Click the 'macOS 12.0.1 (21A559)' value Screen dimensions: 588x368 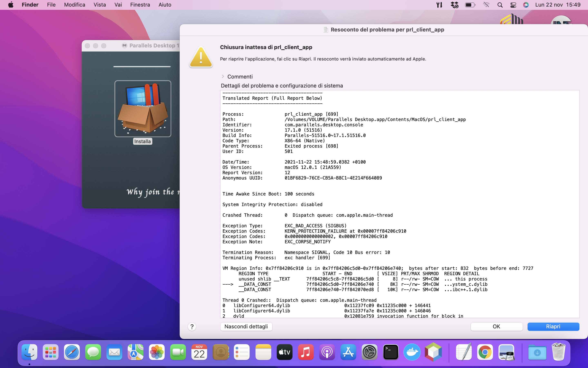click(313, 167)
